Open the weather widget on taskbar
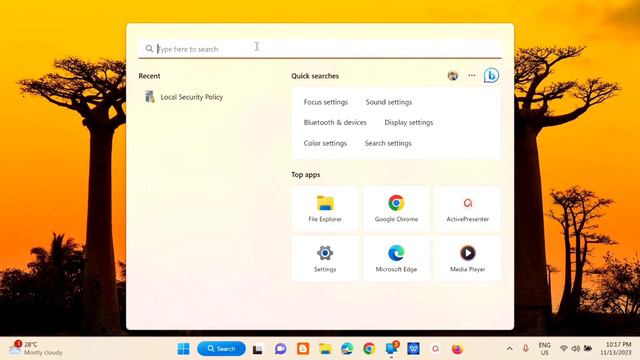This screenshot has width=640, height=360. [36, 348]
